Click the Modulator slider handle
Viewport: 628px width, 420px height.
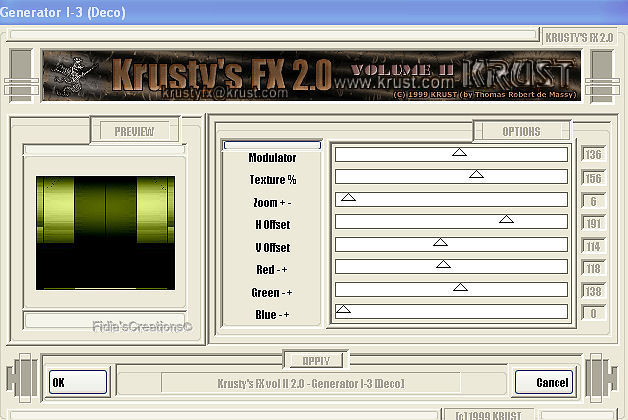pos(459,153)
